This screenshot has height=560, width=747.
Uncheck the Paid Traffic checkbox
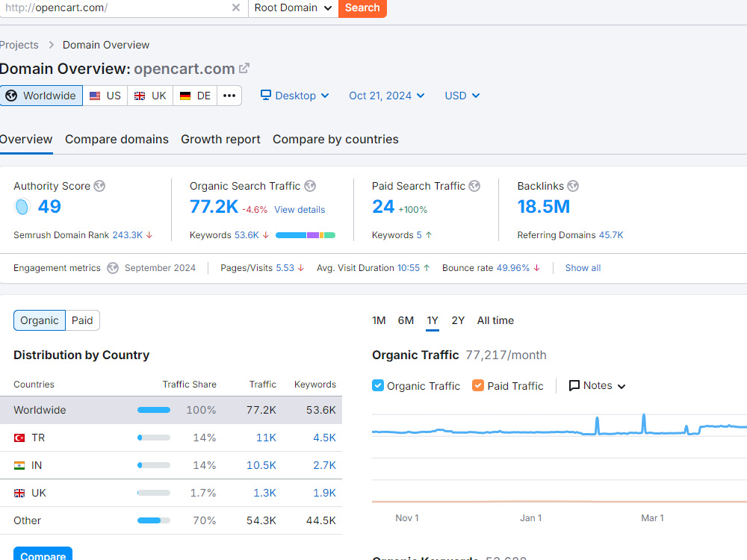[x=478, y=385]
